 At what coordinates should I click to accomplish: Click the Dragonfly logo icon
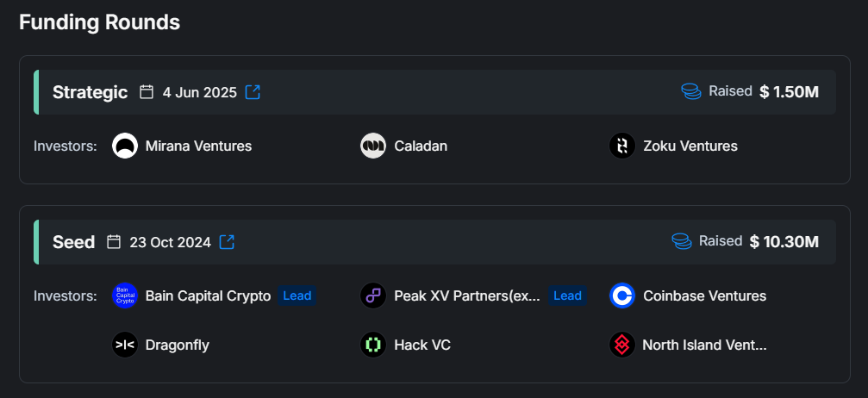125,345
